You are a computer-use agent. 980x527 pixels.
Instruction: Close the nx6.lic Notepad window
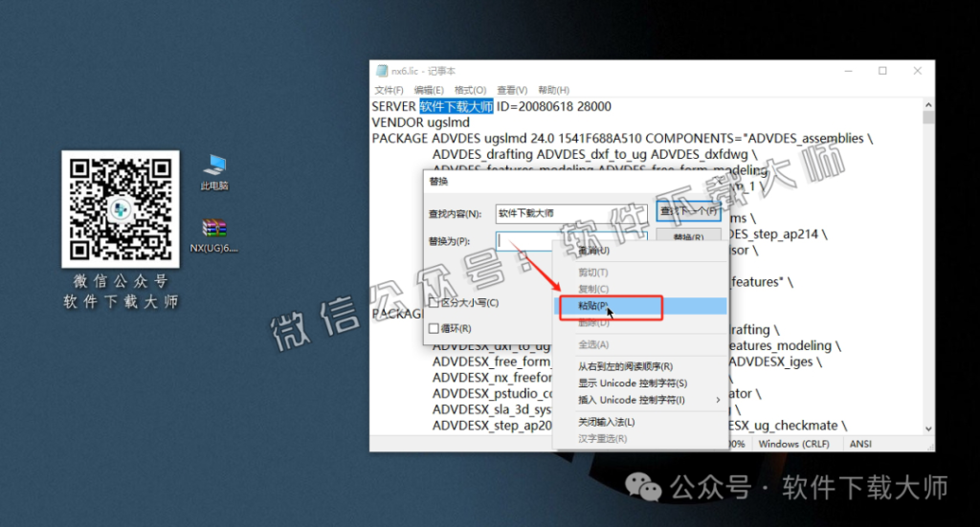[x=918, y=71]
